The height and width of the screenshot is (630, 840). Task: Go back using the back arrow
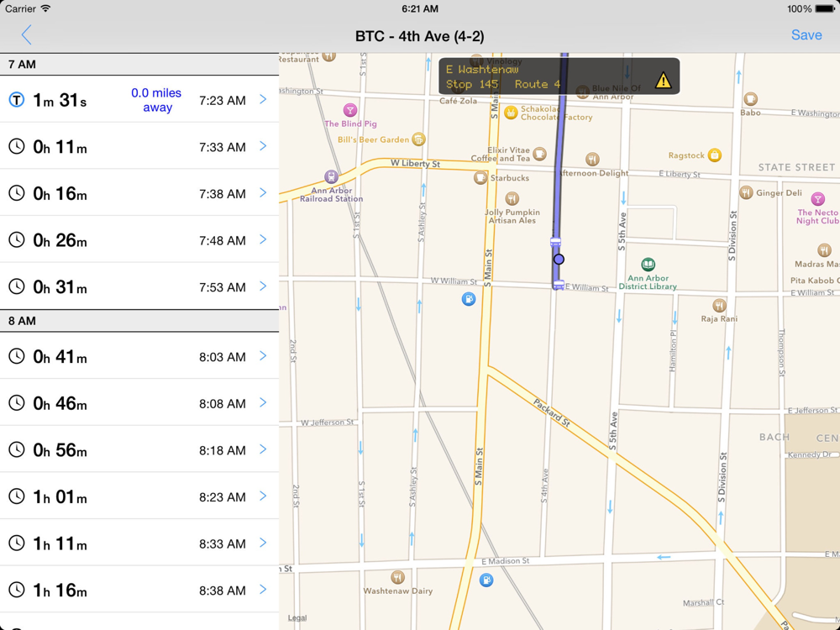click(x=26, y=34)
